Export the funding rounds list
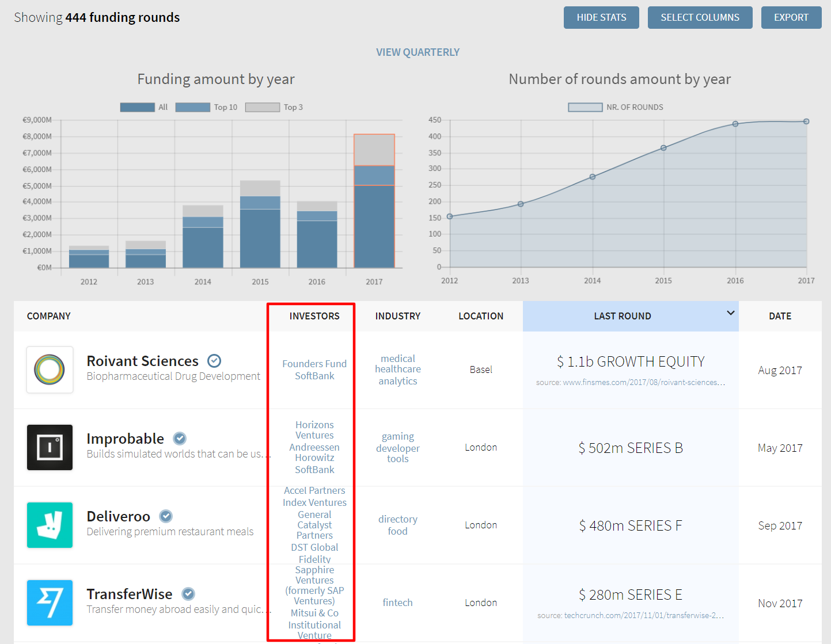Screen dimensions: 831x644 pyautogui.click(x=791, y=17)
